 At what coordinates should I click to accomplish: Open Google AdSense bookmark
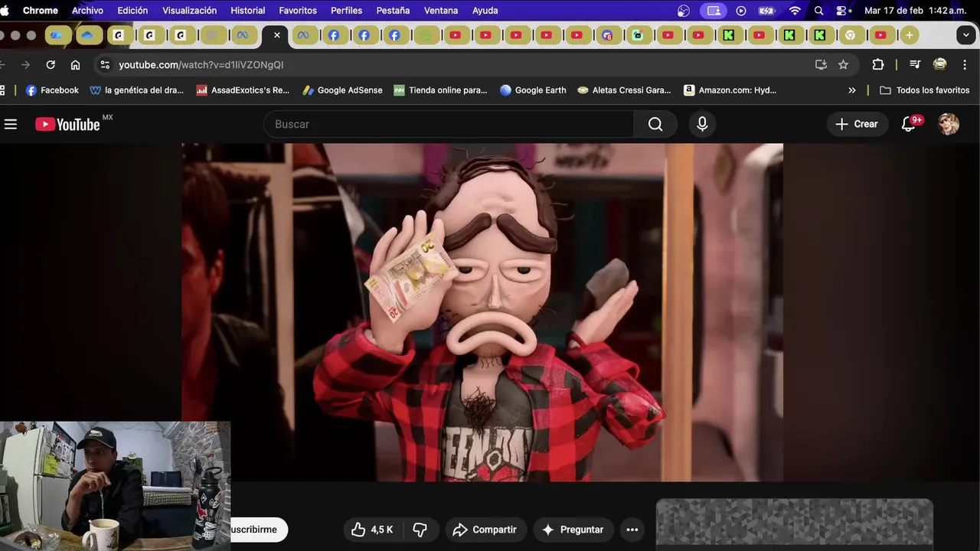click(x=342, y=90)
